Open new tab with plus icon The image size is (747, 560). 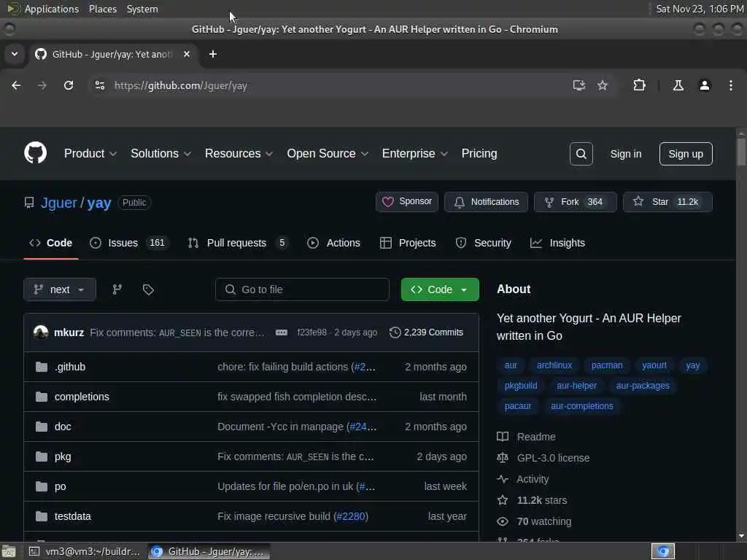click(213, 54)
